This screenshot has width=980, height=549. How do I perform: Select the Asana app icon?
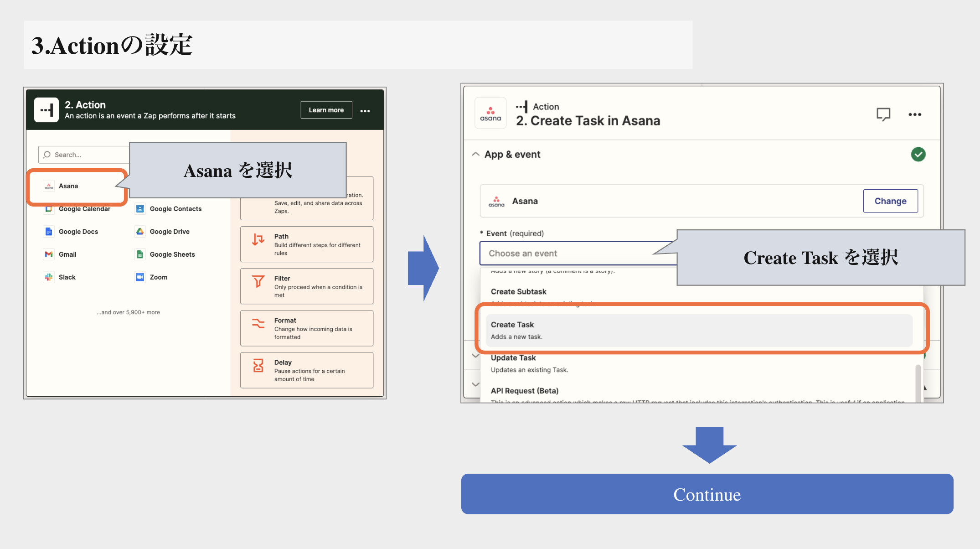tap(49, 186)
